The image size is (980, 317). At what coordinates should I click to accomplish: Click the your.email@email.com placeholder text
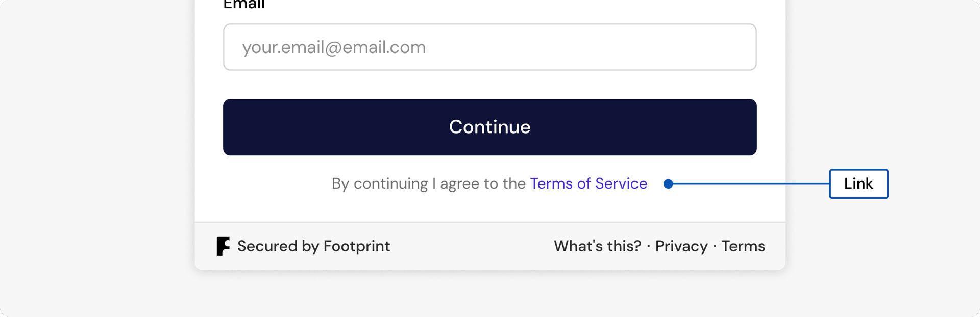334,47
